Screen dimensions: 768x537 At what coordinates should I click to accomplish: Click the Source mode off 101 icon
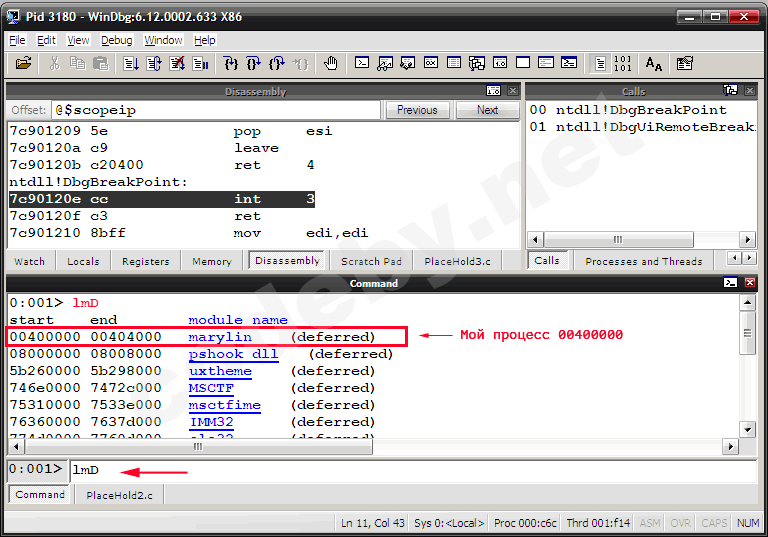pos(623,63)
